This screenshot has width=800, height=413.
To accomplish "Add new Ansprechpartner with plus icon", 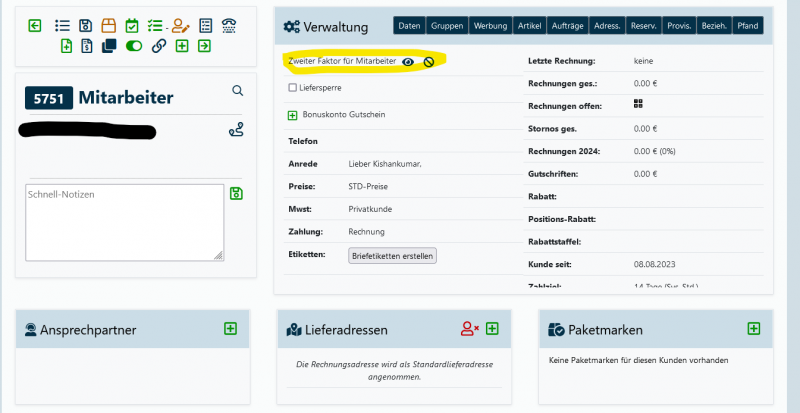I will click(230, 328).
